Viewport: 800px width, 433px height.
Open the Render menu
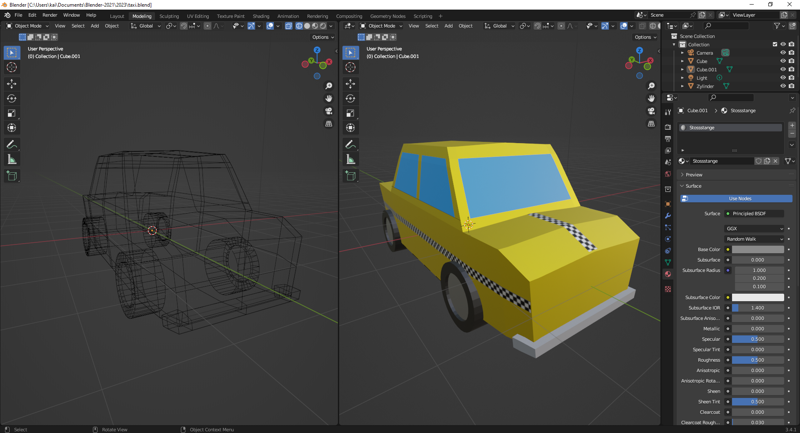(49, 16)
